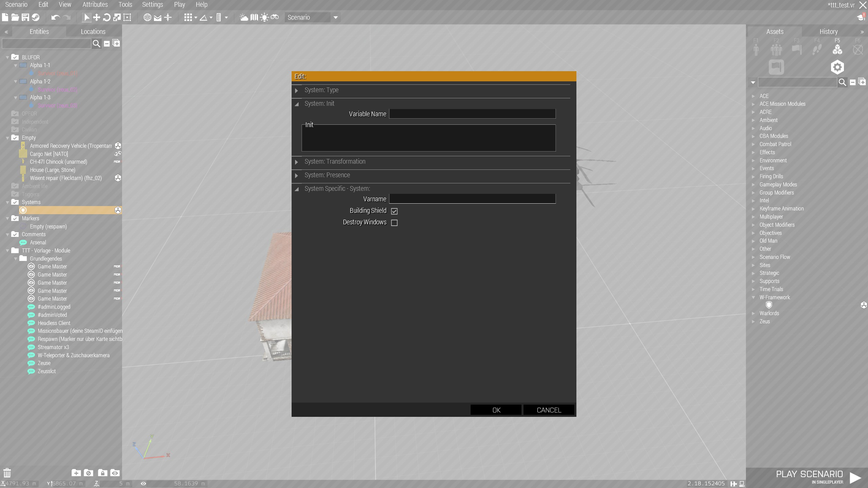Click the trash delete icon

pyautogui.click(x=7, y=473)
